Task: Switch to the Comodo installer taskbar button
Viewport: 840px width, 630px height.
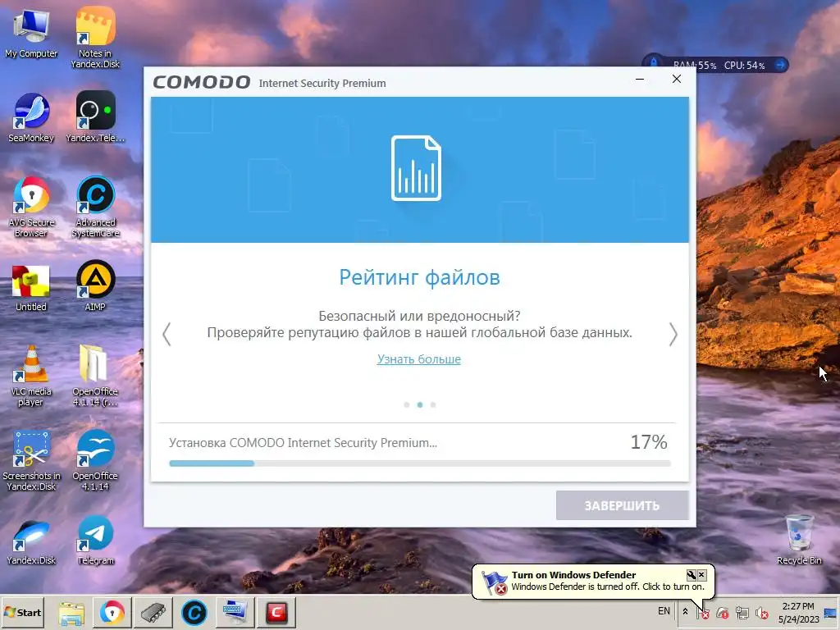Action: [276, 612]
